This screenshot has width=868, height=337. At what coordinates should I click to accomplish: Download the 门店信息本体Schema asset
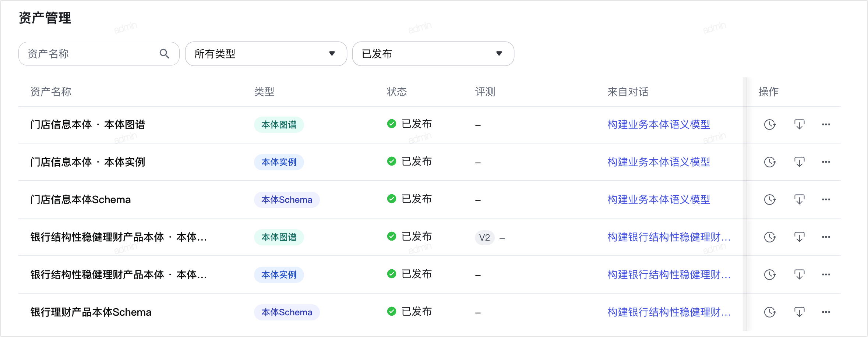tap(799, 200)
